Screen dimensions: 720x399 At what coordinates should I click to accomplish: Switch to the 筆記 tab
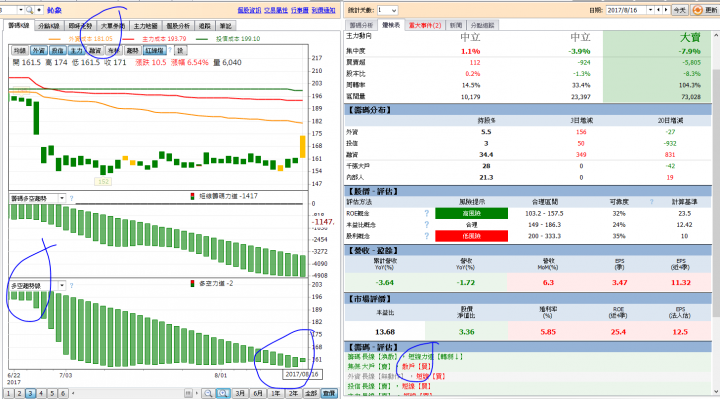[x=225, y=26]
